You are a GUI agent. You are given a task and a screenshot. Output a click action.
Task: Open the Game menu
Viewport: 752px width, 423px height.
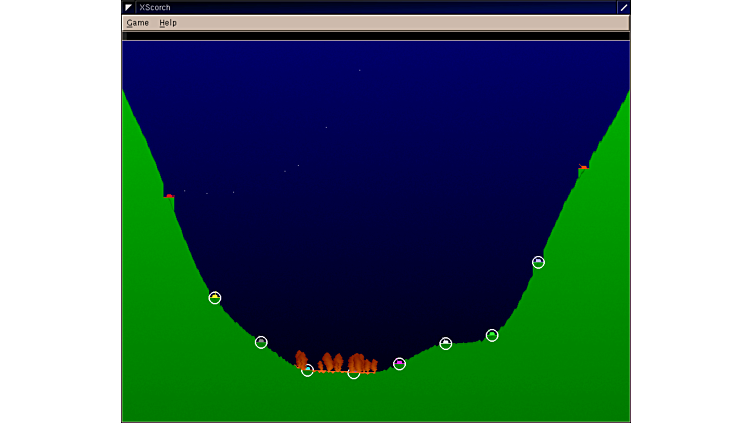(x=137, y=23)
